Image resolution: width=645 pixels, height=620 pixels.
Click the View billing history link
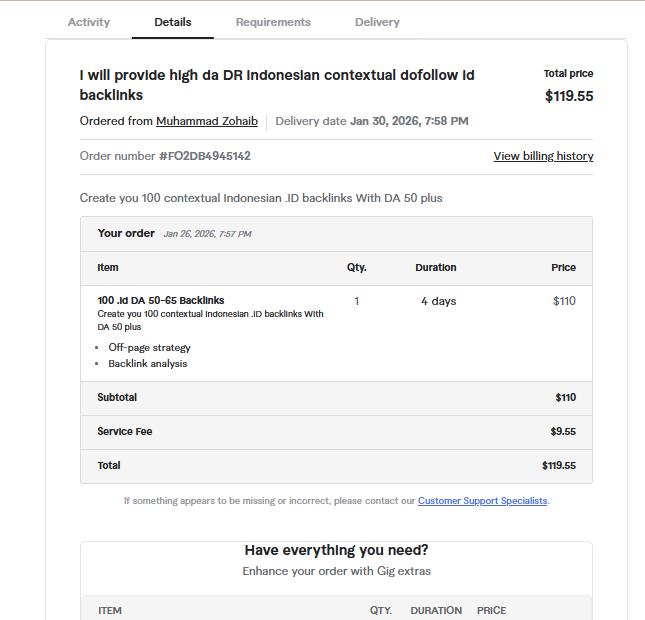(543, 156)
